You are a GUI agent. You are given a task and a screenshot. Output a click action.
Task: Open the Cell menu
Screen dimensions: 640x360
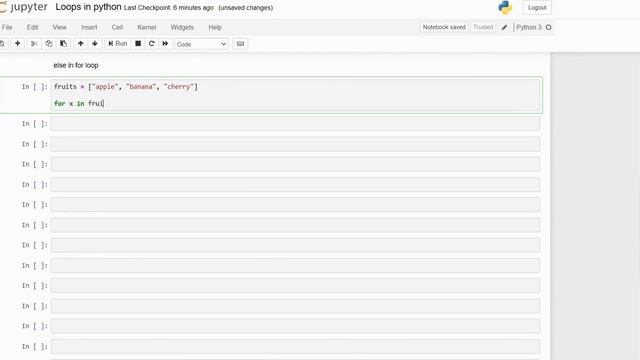[x=117, y=27]
